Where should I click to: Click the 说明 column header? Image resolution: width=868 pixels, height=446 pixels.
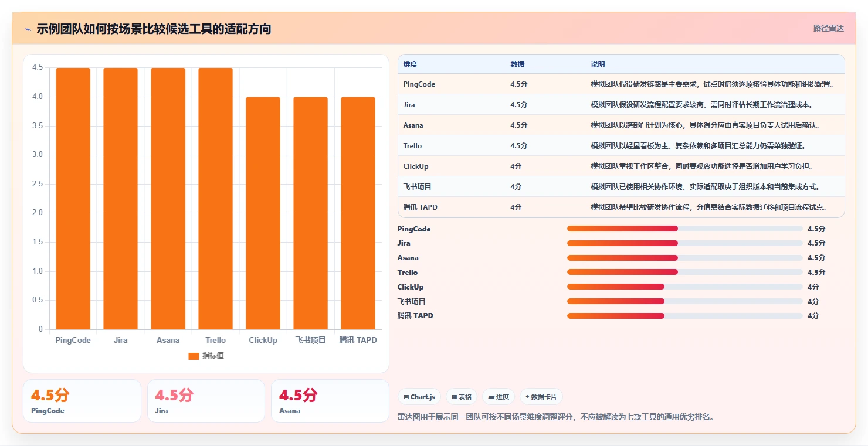598,64
